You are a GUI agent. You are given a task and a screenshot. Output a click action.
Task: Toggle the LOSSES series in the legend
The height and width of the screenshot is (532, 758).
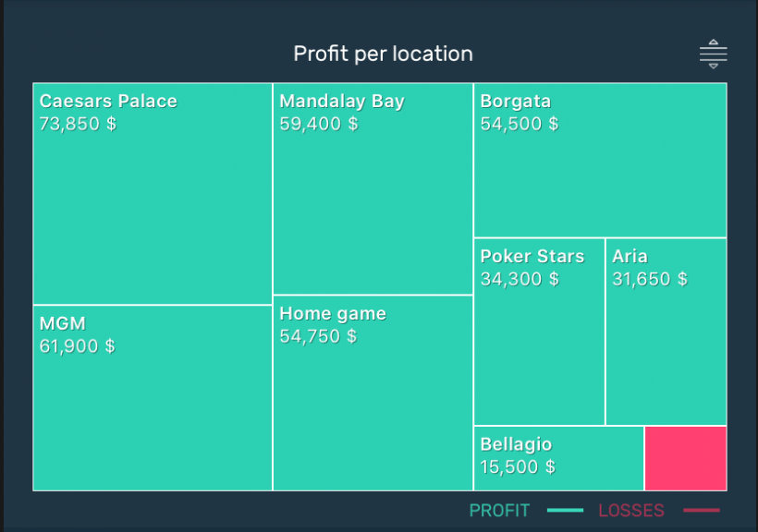[631, 509]
